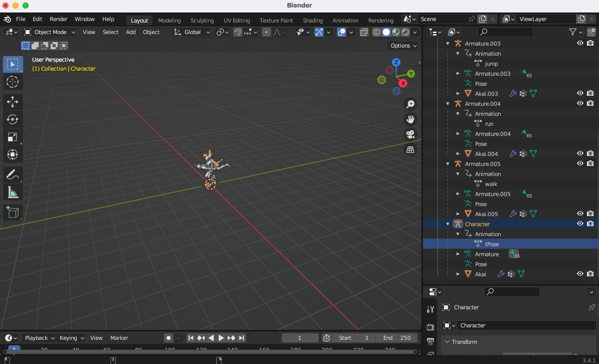Open the Marker menu in timeline
The image size is (599, 364).
tap(119, 338)
